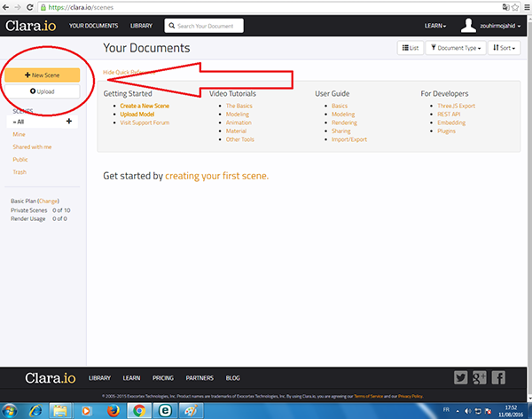Select the Public scenes filter
Viewport: 532px width, 419px height.
coord(20,160)
